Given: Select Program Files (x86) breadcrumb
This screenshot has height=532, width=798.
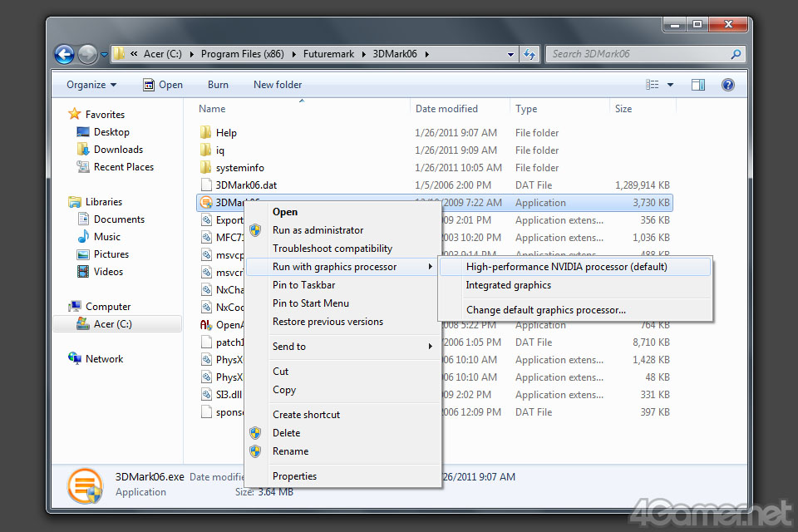Looking at the screenshot, I should [x=242, y=54].
